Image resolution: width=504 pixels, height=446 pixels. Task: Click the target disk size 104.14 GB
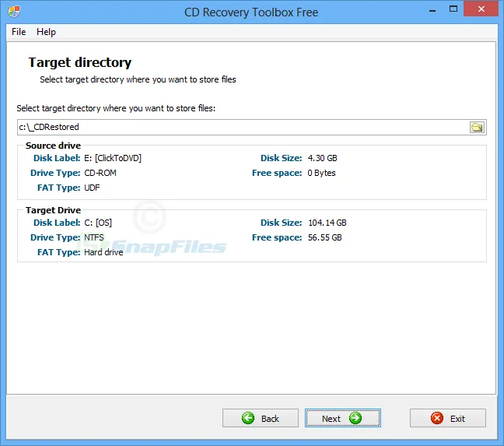click(327, 223)
